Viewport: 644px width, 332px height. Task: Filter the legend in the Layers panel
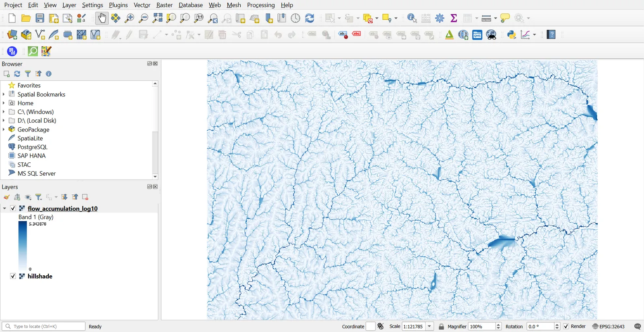39,197
